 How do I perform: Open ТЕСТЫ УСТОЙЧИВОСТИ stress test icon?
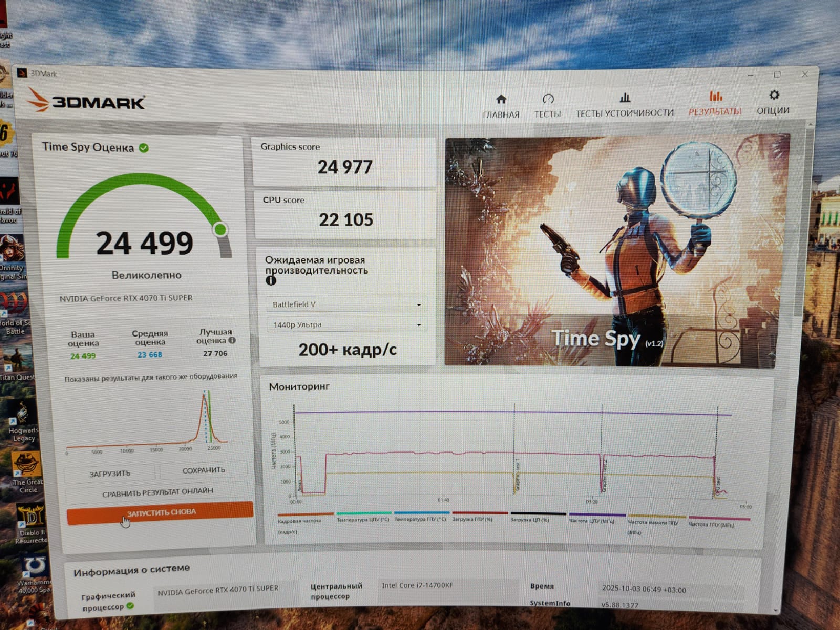click(x=625, y=98)
